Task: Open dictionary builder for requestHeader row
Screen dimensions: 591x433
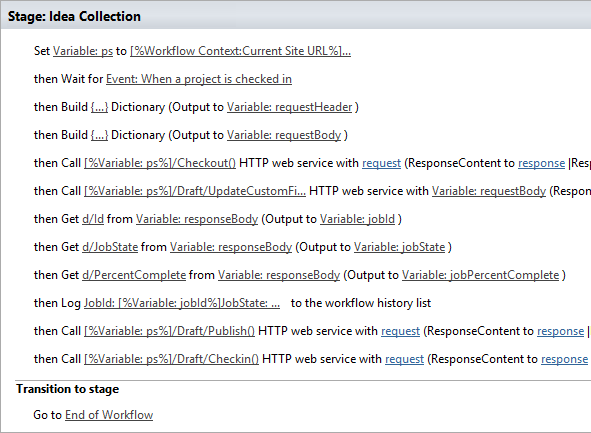Action: click(100, 107)
